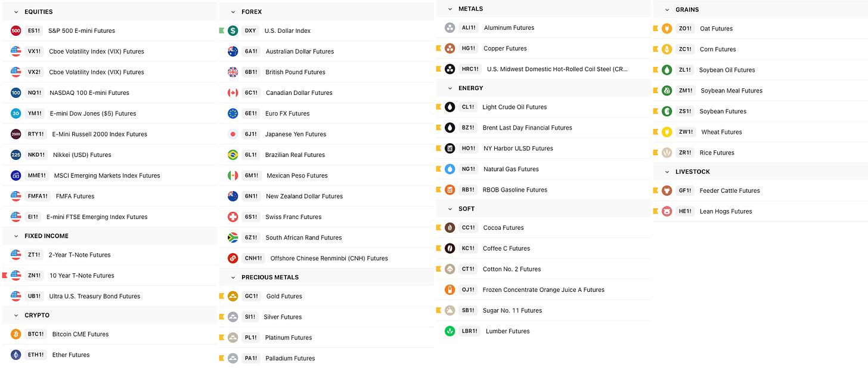
Task: Toggle the yellow flag on Brent Futures
Action: pyautogui.click(x=438, y=127)
